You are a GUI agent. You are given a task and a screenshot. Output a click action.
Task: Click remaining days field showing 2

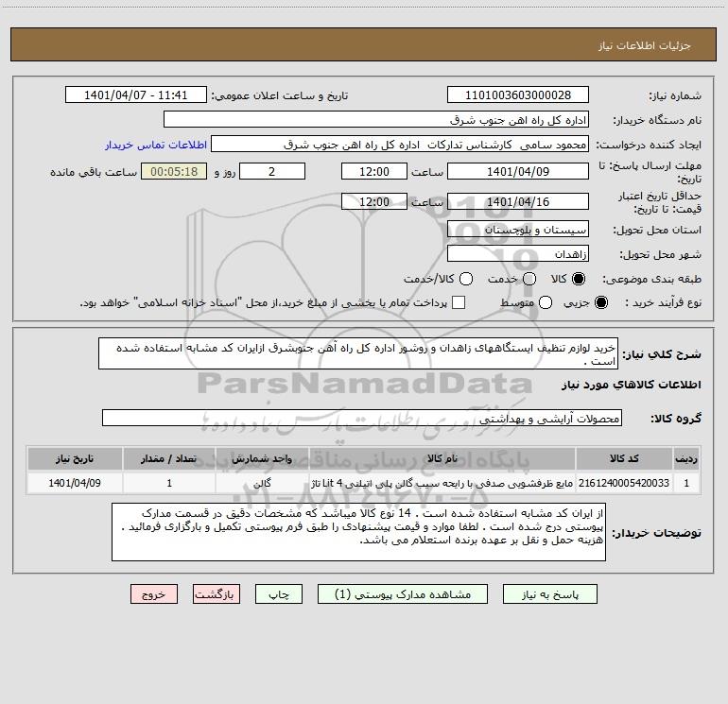[x=272, y=171]
